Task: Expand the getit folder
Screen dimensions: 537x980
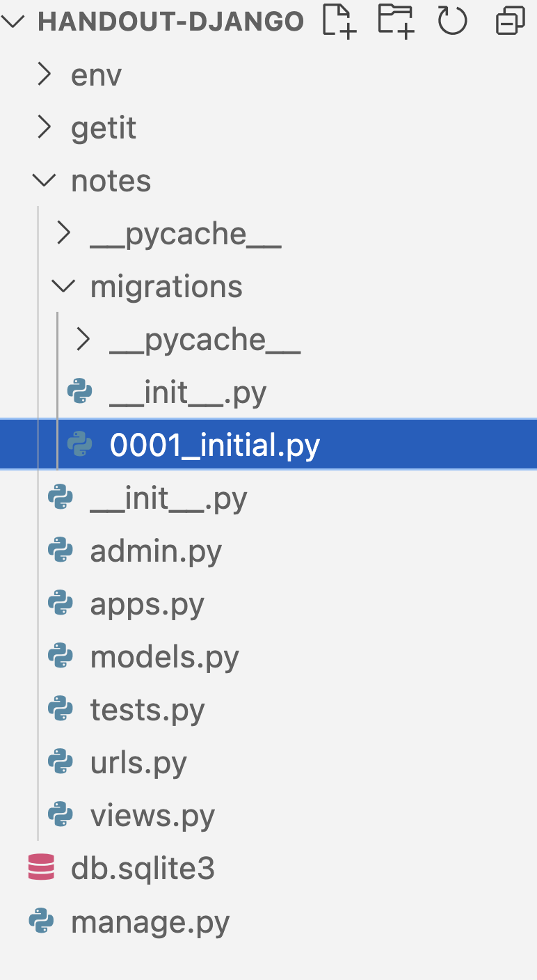Action: 45,127
